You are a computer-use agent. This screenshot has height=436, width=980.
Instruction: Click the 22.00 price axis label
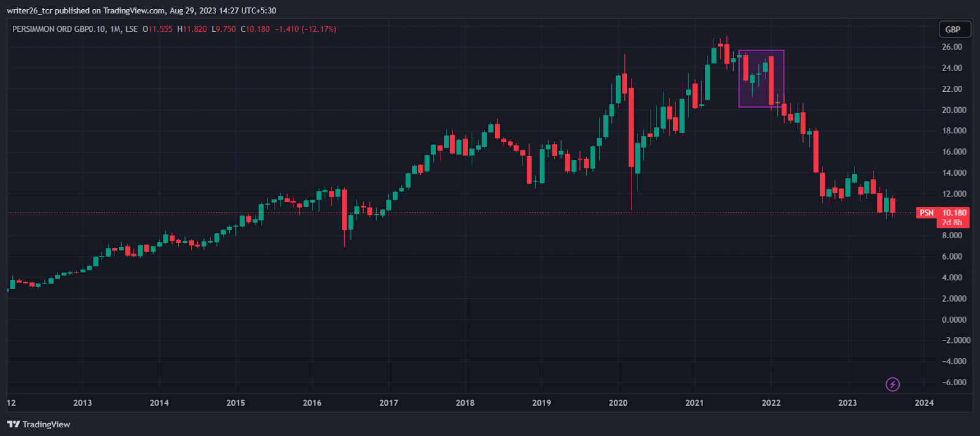(x=952, y=89)
